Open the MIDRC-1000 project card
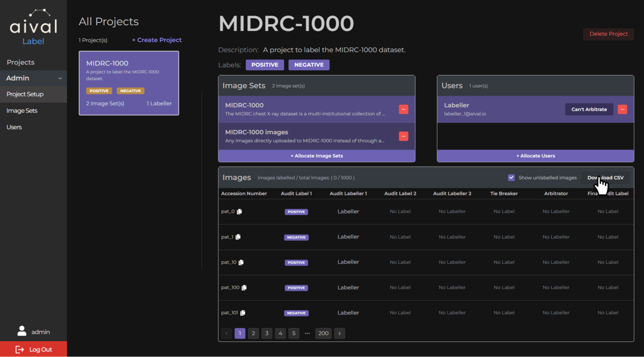This screenshot has width=644, height=357. [x=129, y=83]
